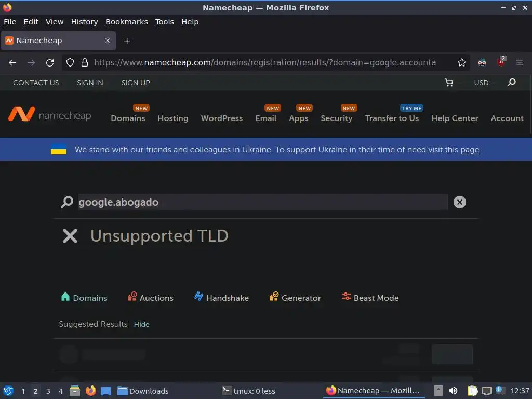The width and height of the screenshot is (532, 399).
Task: Focus the browser URL address bar
Action: (x=264, y=62)
